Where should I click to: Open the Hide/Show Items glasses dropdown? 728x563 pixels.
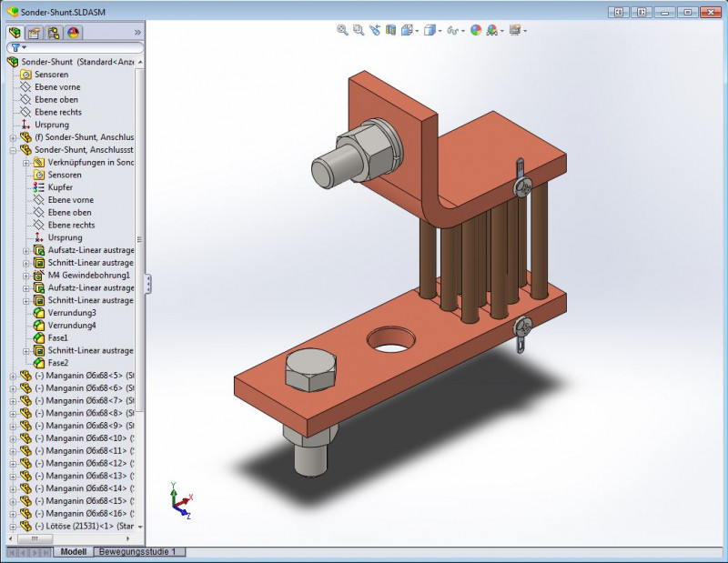pyautogui.click(x=453, y=30)
